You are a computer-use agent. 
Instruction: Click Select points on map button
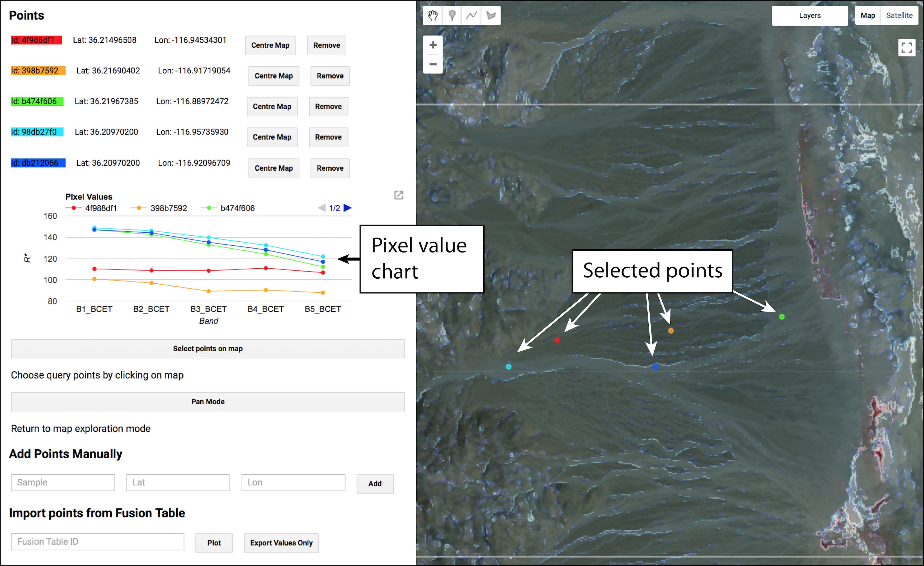pos(208,348)
